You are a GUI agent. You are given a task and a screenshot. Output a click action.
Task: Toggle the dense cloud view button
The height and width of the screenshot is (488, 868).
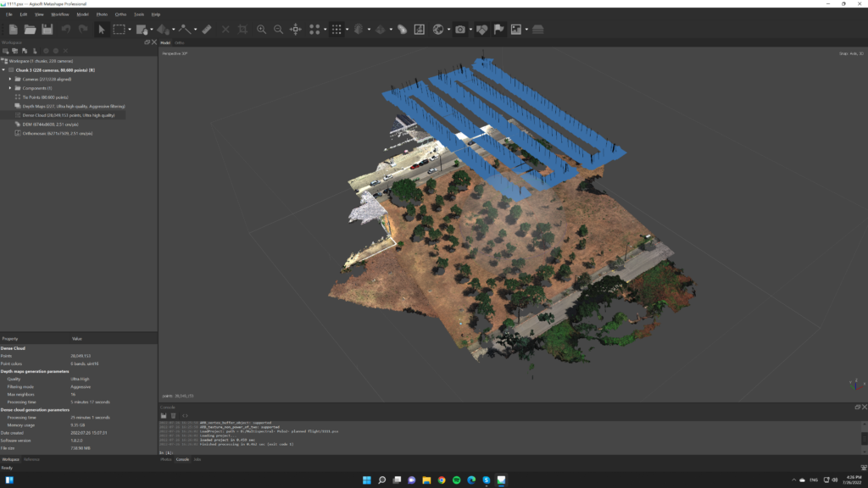pos(337,30)
